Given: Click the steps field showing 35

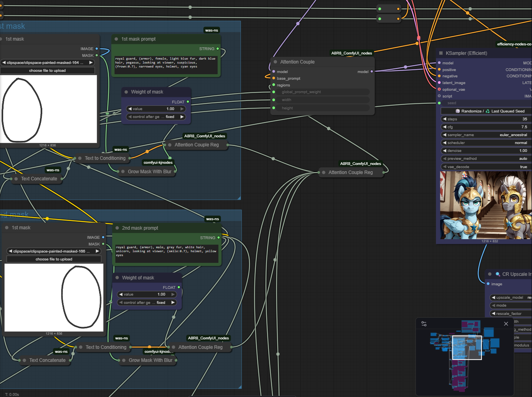Looking at the screenshot, I should [485, 119].
